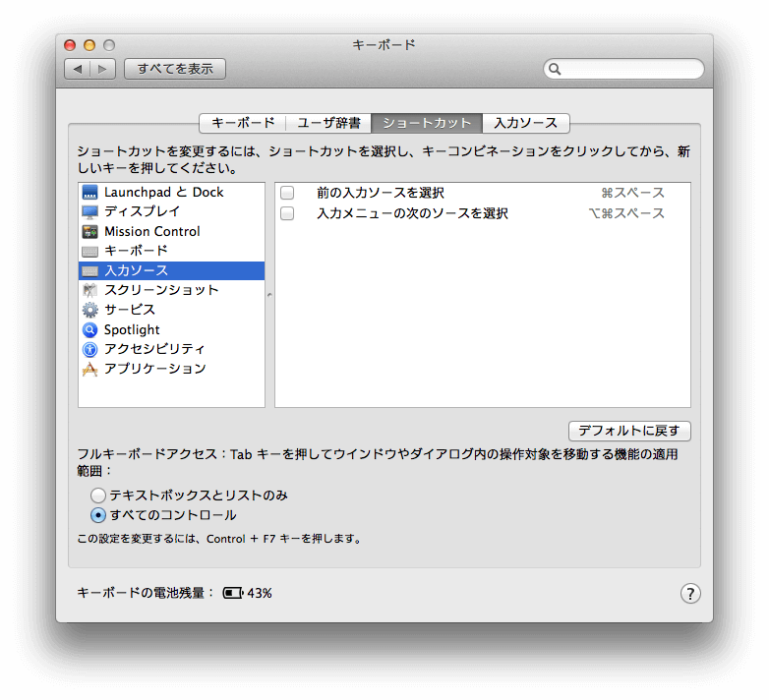This screenshot has height=700, width=769.
Task: Switch to the 入力ソース tab
Action: 526,123
